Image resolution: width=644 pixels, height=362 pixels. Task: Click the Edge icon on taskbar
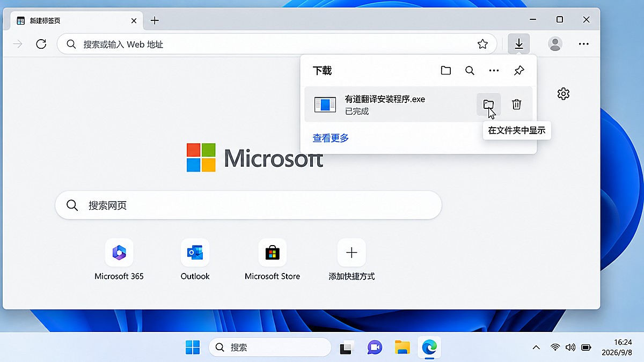(429, 348)
